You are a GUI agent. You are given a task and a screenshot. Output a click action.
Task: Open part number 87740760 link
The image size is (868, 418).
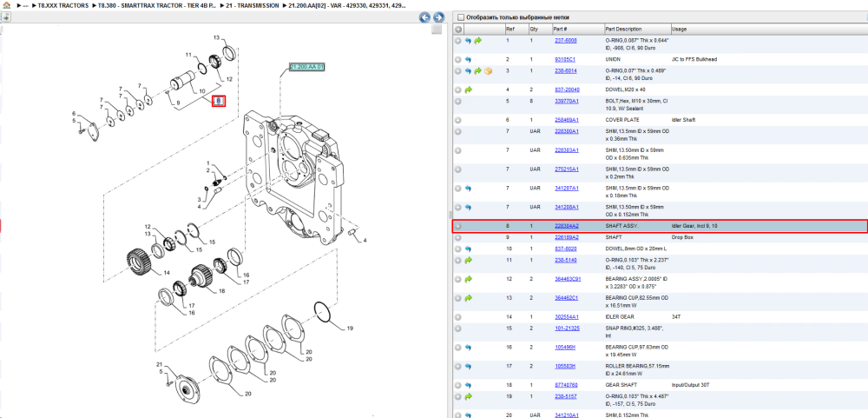[566, 385]
